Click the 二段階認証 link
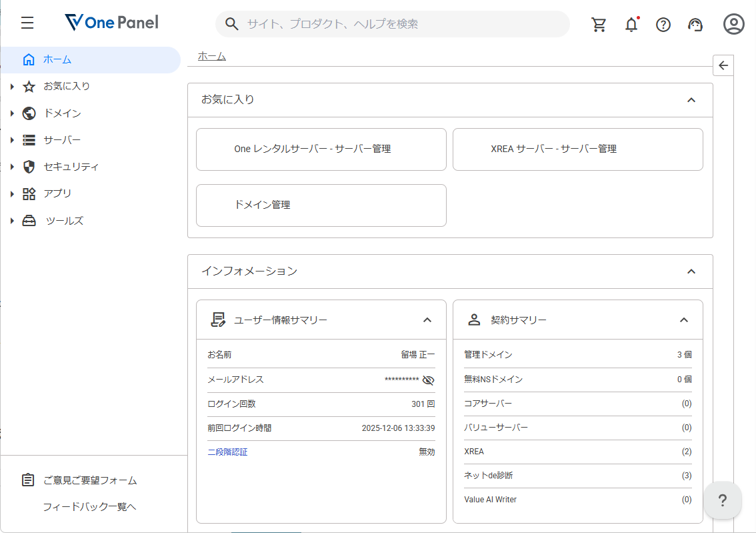 [x=227, y=452]
